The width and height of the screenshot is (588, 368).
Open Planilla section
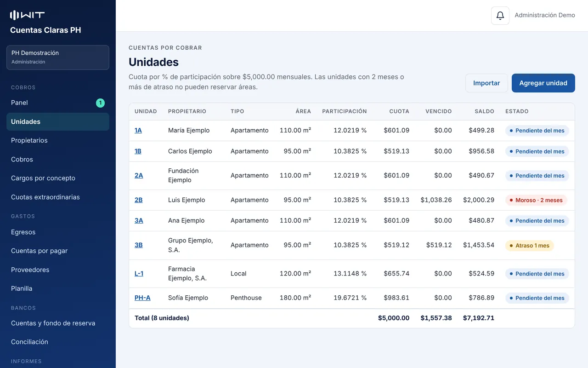click(58, 289)
